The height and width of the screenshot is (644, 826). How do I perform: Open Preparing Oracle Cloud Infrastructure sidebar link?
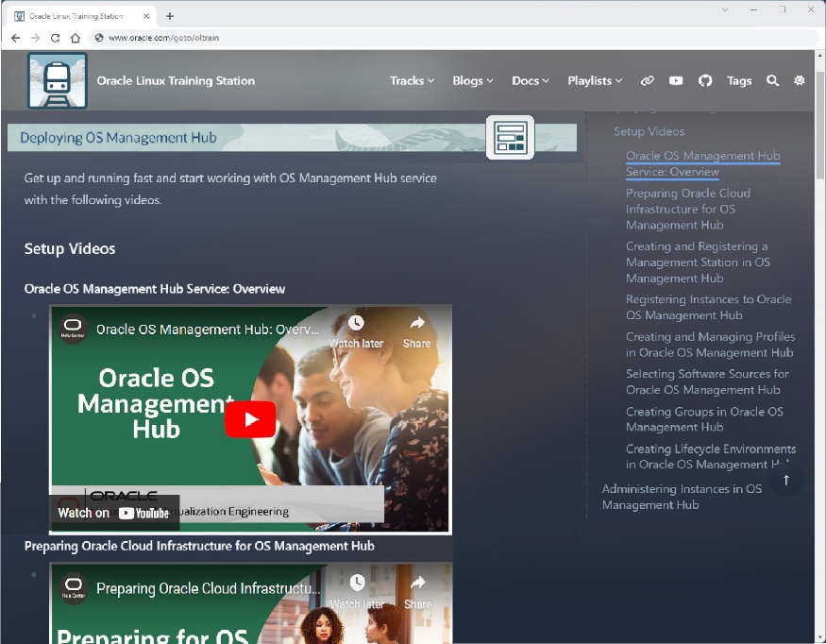coord(688,210)
